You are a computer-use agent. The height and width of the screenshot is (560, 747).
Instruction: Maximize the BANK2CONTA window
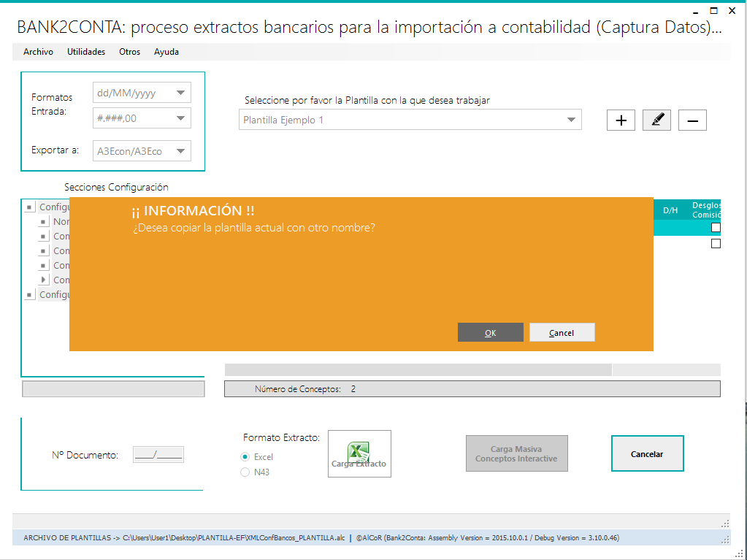[713, 10]
